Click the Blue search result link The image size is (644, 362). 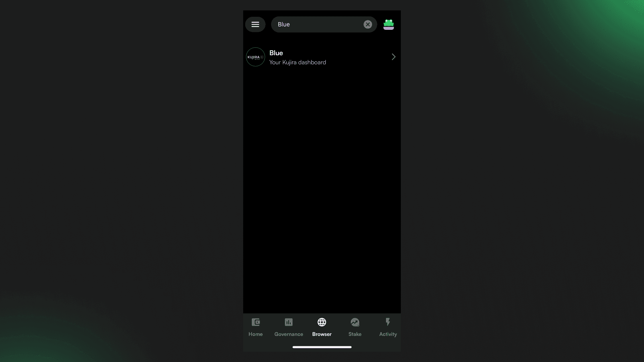[x=322, y=57]
